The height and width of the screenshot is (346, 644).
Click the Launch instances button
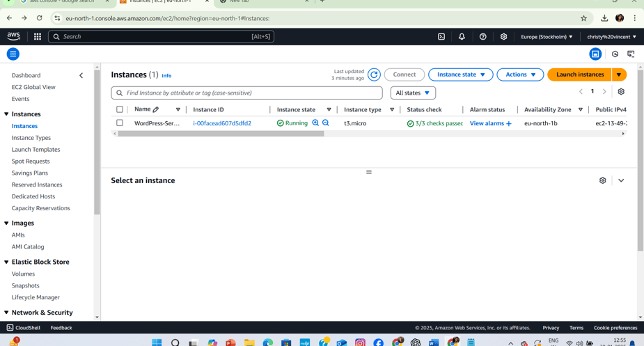pyautogui.click(x=580, y=74)
